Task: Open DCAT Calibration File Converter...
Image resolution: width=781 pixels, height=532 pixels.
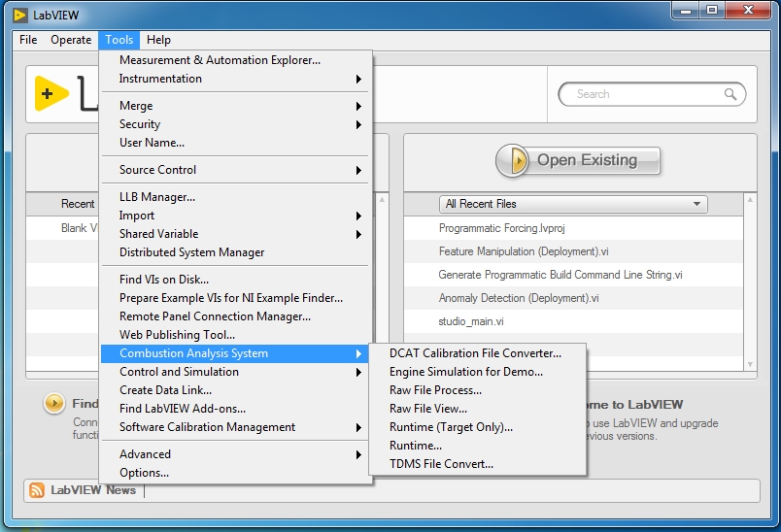Action: click(x=478, y=353)
